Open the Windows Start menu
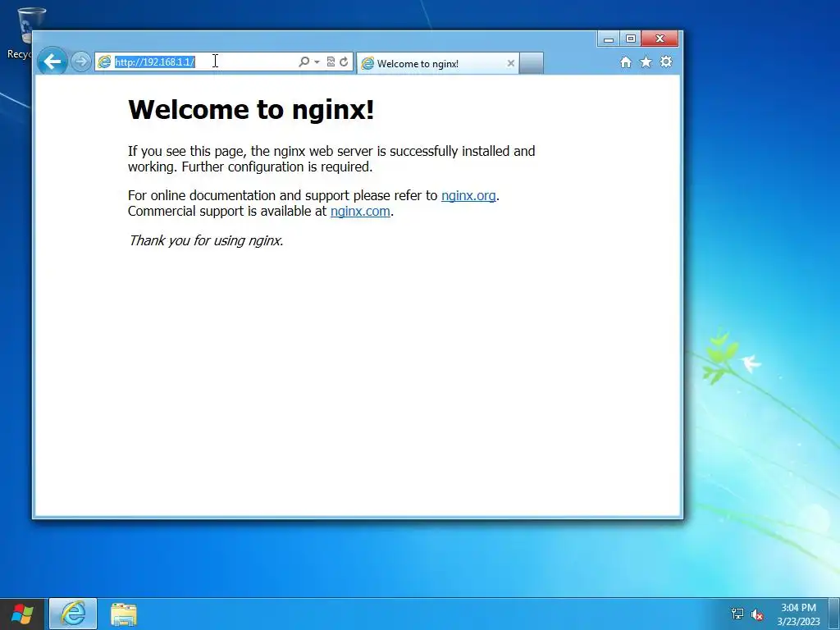The image size is (840, 630). click(x=22, y=614)
